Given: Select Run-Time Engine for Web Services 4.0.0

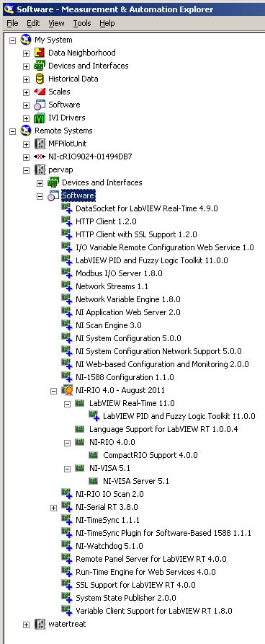Looking at the screenshot, I should [145, 572].
